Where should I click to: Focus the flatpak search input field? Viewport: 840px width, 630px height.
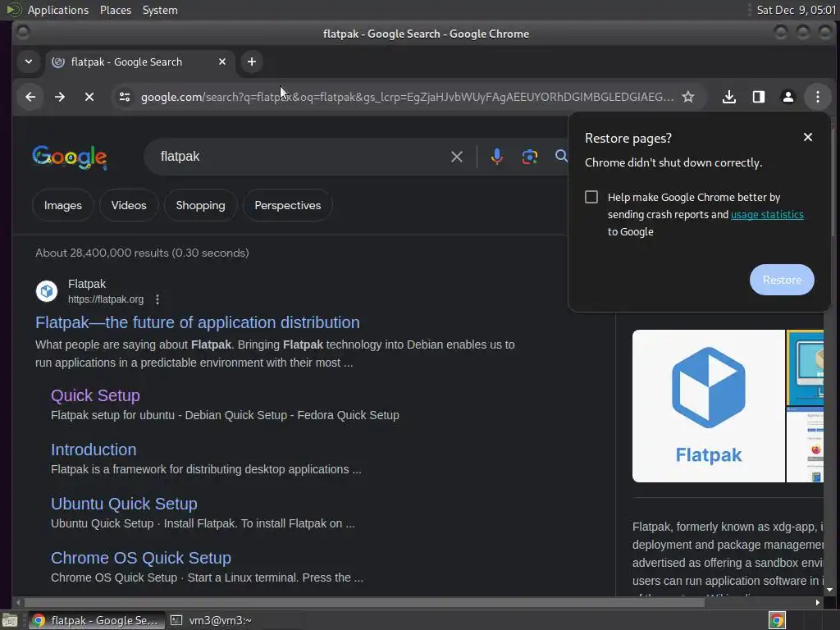[x=300, y=157]
